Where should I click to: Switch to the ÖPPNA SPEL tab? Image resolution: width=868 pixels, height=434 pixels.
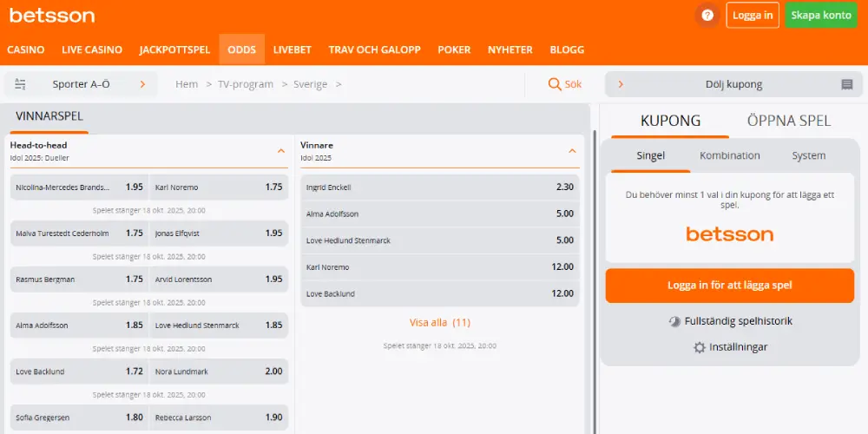point(788,122)
